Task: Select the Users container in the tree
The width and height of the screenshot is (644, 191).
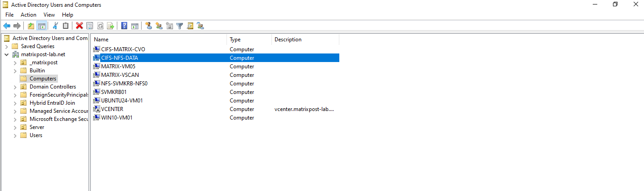Action: click(36, 135)
